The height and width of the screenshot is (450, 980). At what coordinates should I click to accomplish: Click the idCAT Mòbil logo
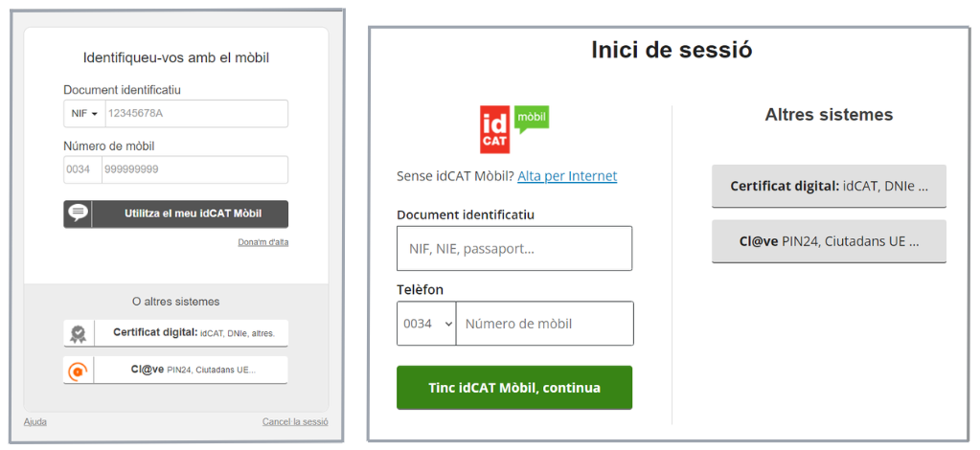tap(514, 129)
